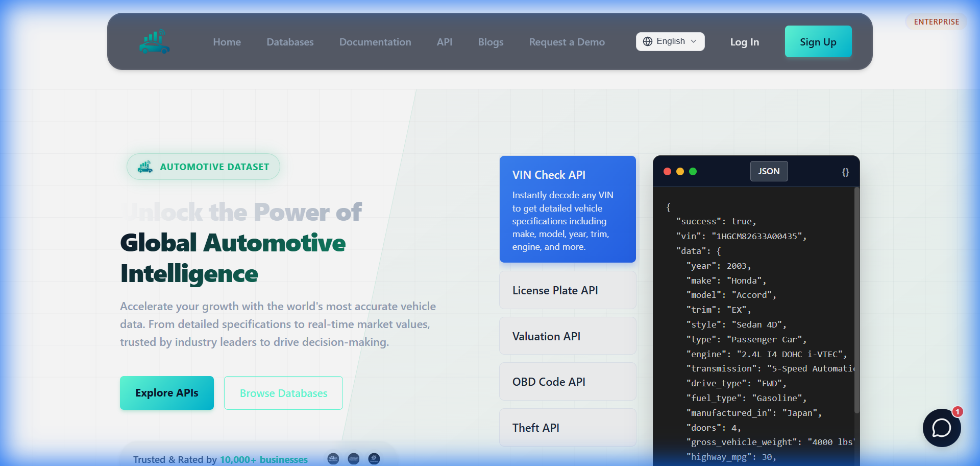Click the yellow traffic-light dot on the code window

coord(680,172)
